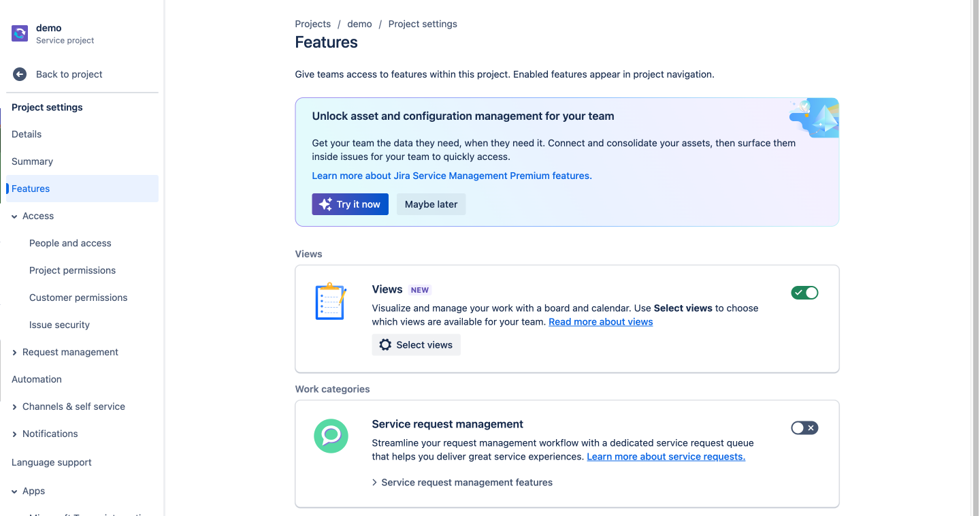Click the gear icon in Select views

pyautogui.click(x=385, y=345)
